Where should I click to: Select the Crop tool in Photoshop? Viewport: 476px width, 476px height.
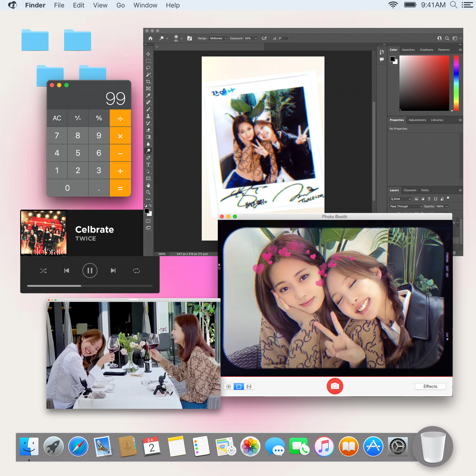point(148,82)
